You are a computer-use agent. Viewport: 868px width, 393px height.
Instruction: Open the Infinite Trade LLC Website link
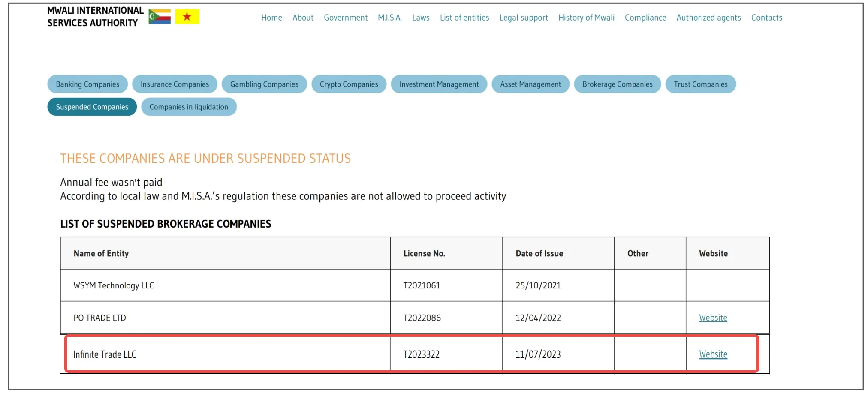[x=713, y=354]
